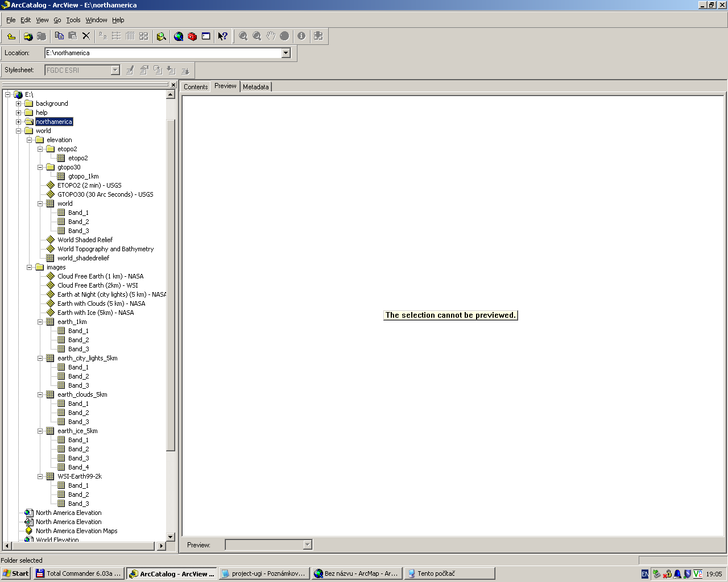Click the What's This help icon
Screen dimensions: 728x582
(x=223, y=36)
